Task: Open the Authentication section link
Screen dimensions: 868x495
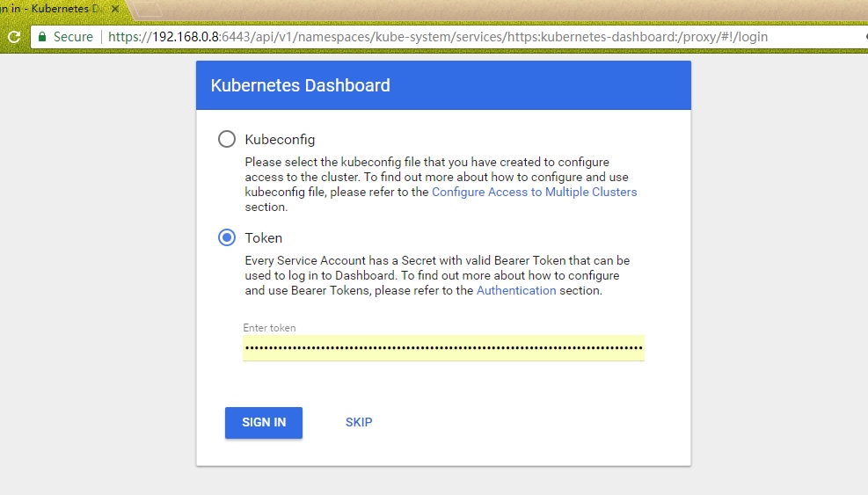Action: 516,291
